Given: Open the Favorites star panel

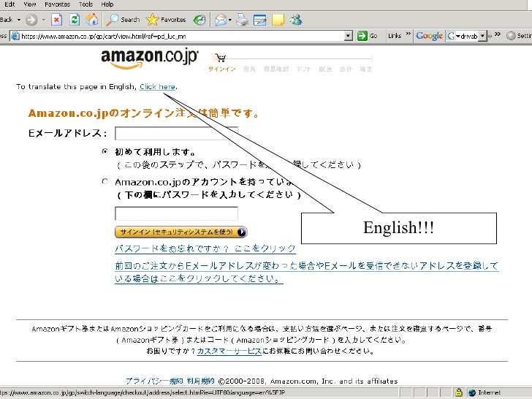Looking at the screenshot, I should (x=166, y=20).
